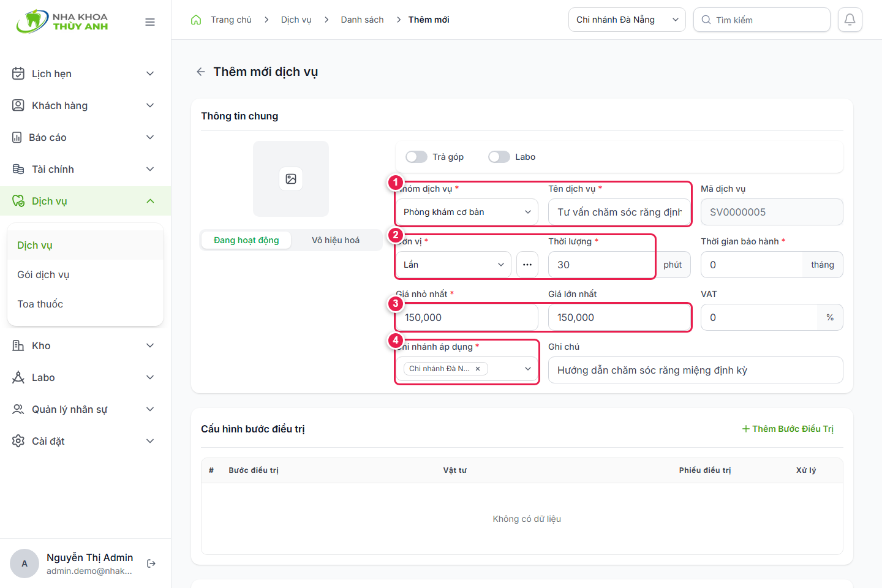Click the home icon in breadcrumb
This screenshot has height=588, width=882.
196,20
